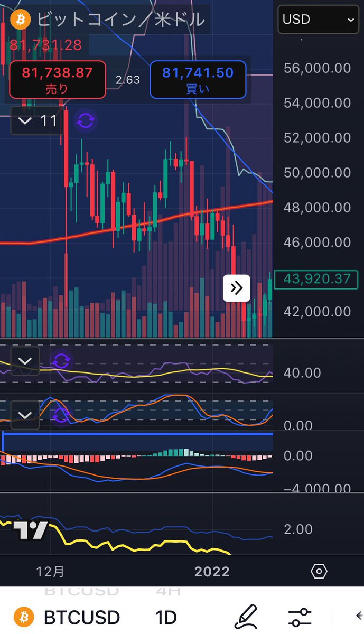Tap the TradingView logo

pos(31,530)
